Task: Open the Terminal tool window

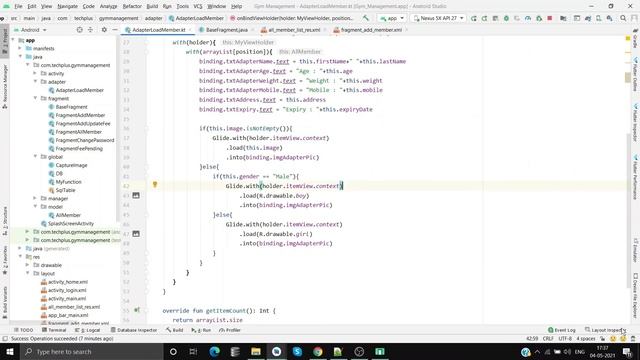Action: coord(54,330)
